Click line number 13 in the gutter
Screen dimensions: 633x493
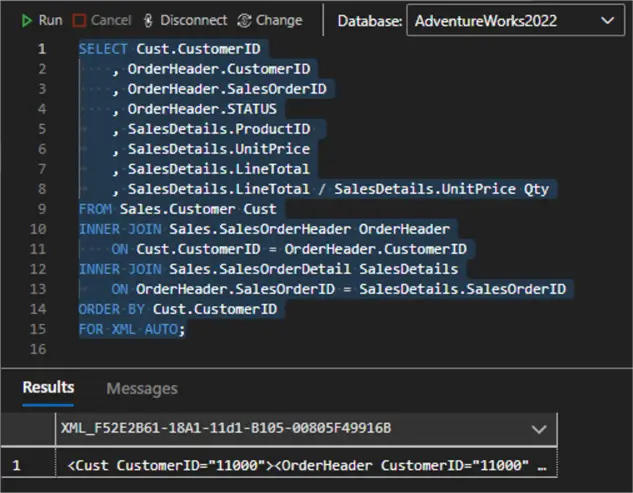[37, 289]
